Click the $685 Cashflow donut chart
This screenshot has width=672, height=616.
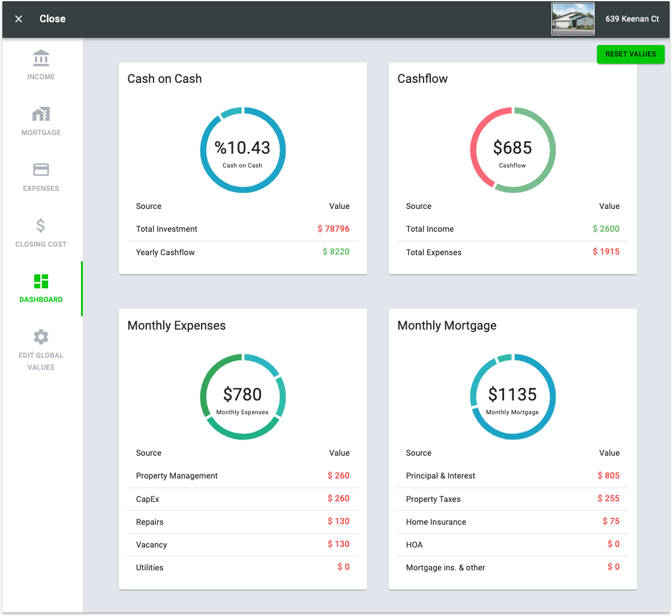tap(512, 150)
